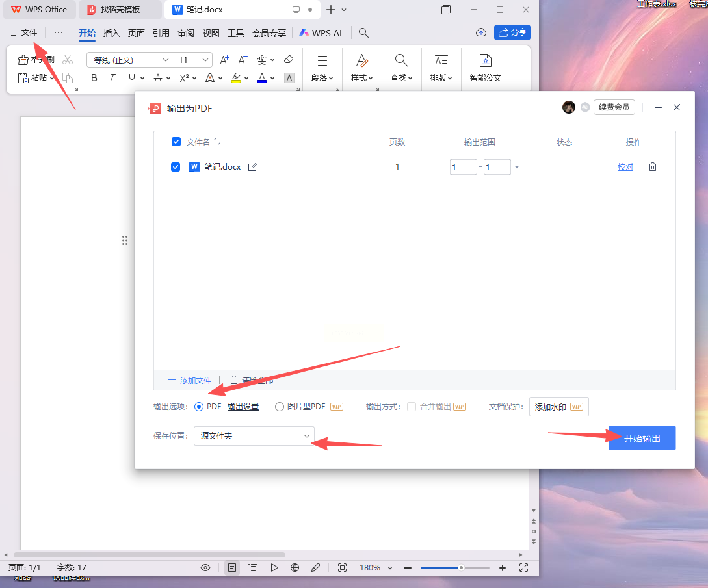Delete 笔记.docx row with trash icon

coord(653,166)
